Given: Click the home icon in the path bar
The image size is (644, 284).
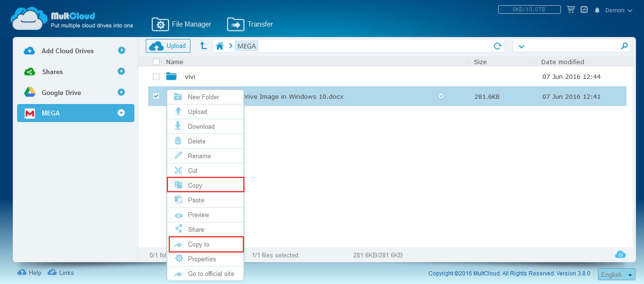Looking at the screenshot, I should click(219, 46).
